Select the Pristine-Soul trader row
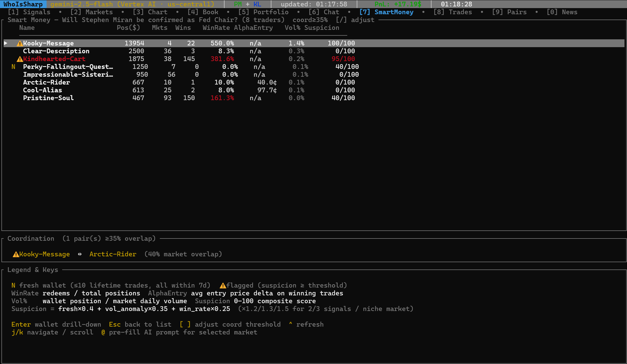This screenshot has height=364, width=627. click(48, 98)
